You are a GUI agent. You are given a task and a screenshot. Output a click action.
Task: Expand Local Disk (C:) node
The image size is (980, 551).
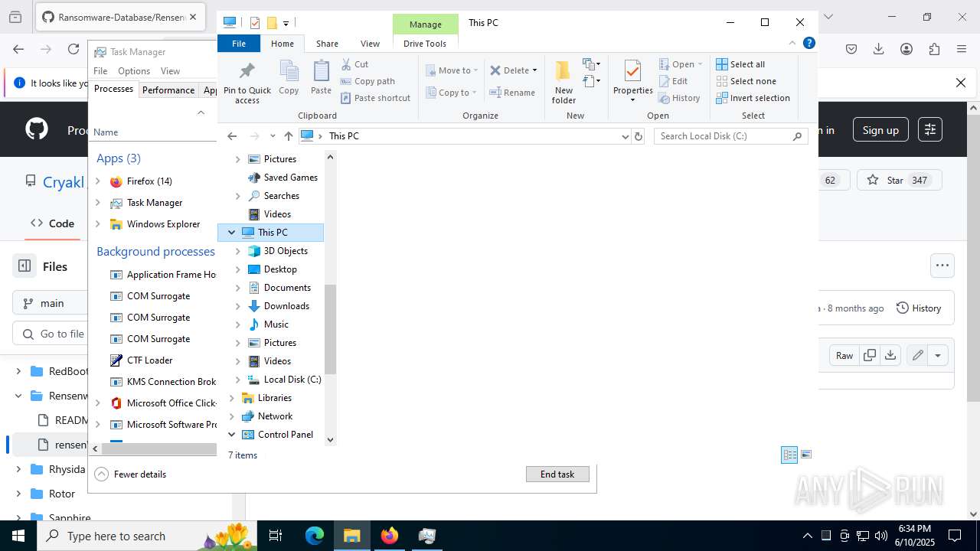(x=237, y=380)
